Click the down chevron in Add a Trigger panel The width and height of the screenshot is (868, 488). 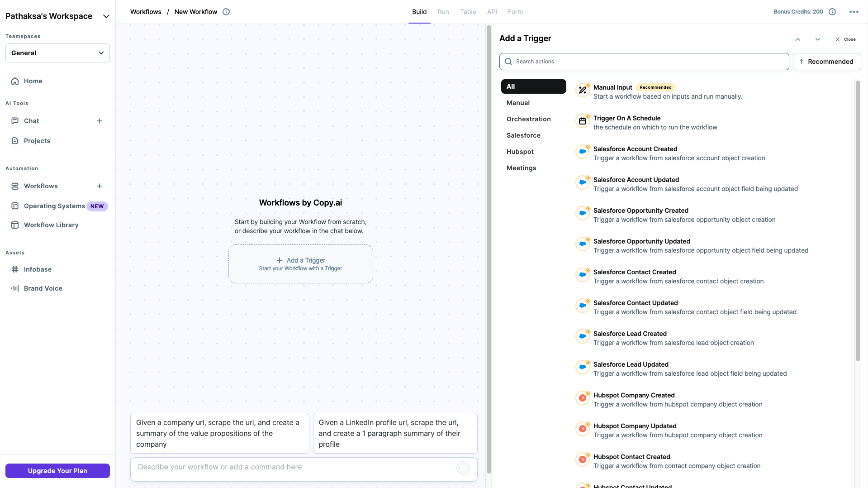point(817,39)
